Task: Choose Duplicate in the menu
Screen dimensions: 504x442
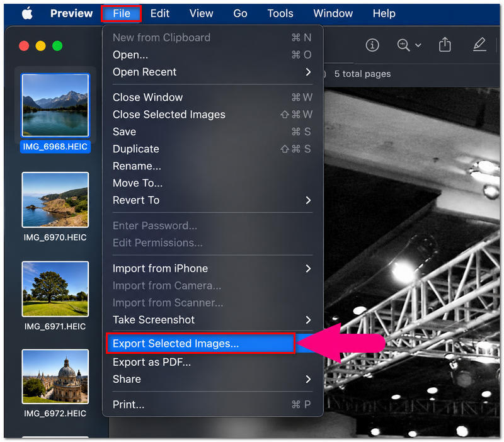Action: point(212,149)
